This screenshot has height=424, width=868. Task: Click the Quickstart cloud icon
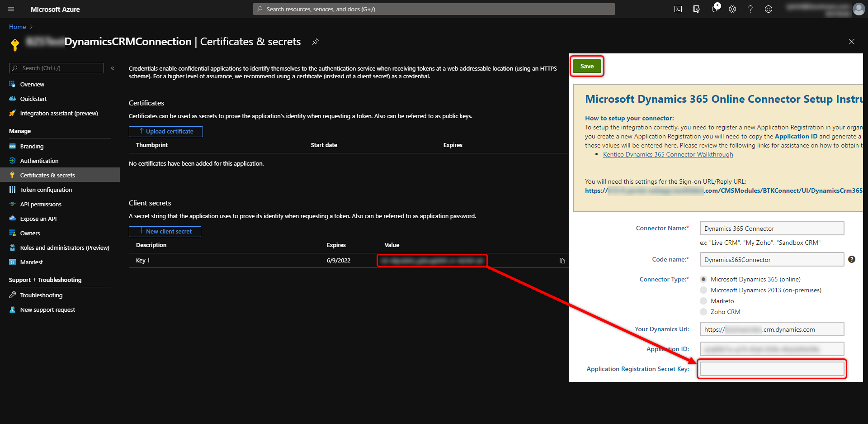click(x=12, y=99)
